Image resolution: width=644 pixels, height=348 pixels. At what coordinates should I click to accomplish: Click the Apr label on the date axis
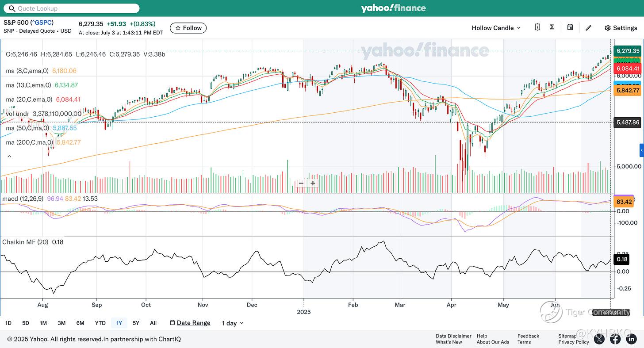point(452,305)
